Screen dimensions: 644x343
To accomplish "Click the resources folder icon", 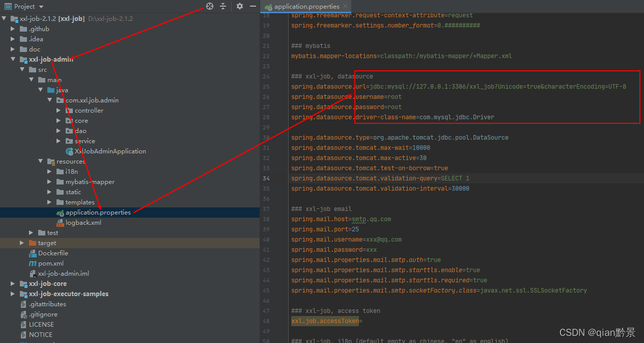I will coord(51,162).
